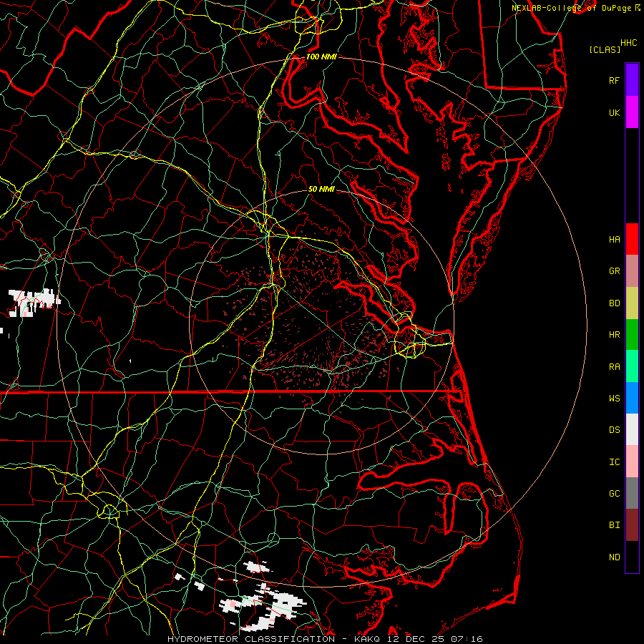Click the RA legend label
Viewport: 644px width, 644px height.
point(614,367)
